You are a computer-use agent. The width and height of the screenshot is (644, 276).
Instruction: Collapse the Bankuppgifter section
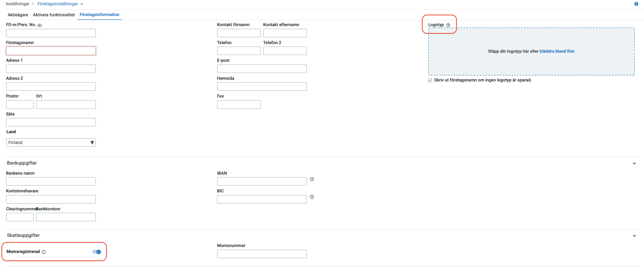click(634, 163)
